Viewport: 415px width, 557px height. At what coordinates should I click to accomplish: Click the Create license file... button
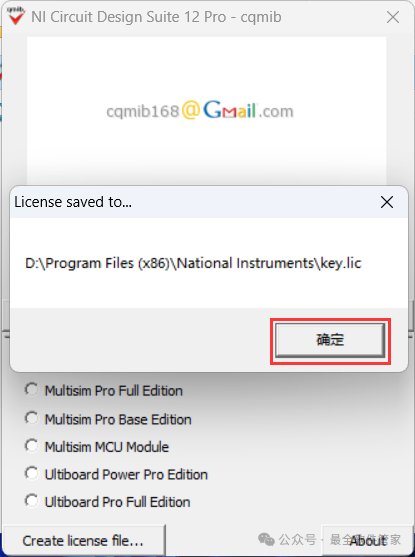pos(83,540)
